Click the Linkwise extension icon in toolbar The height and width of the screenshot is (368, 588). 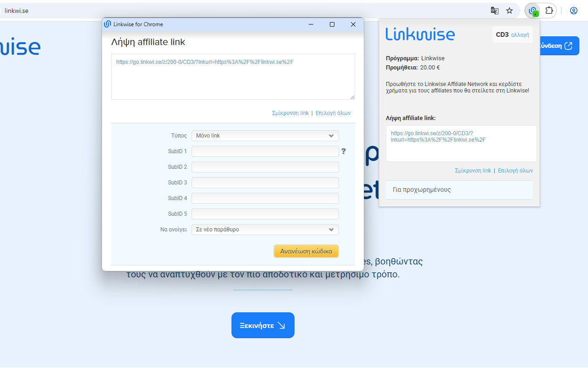coord(533,11)
